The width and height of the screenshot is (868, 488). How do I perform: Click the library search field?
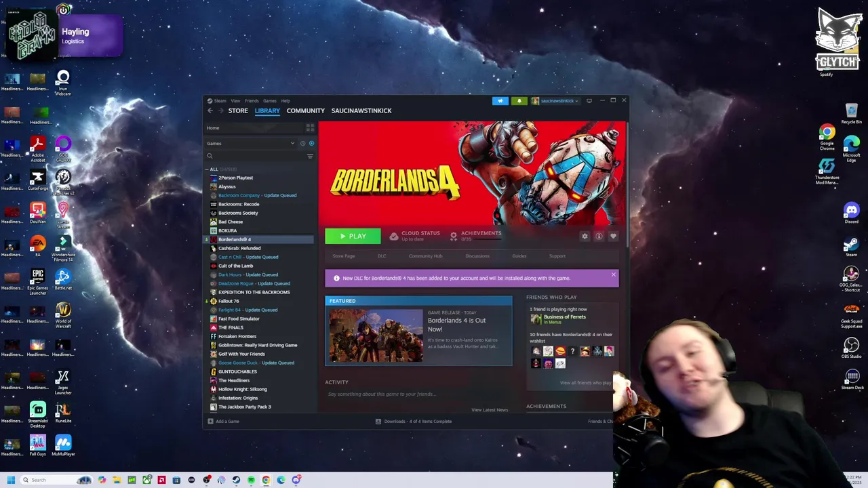coord(256,156)
